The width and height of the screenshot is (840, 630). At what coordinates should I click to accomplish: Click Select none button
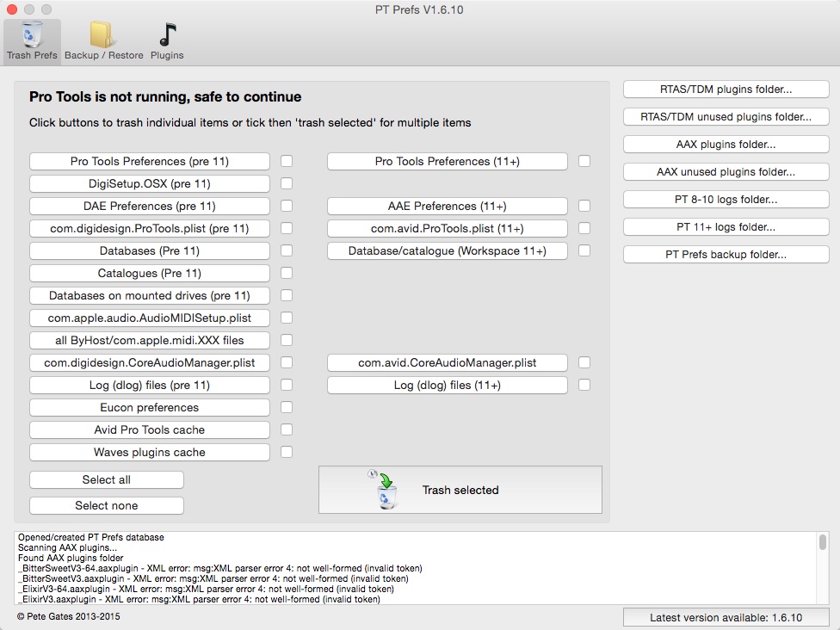pyautogui.click(x=107, y=506)
